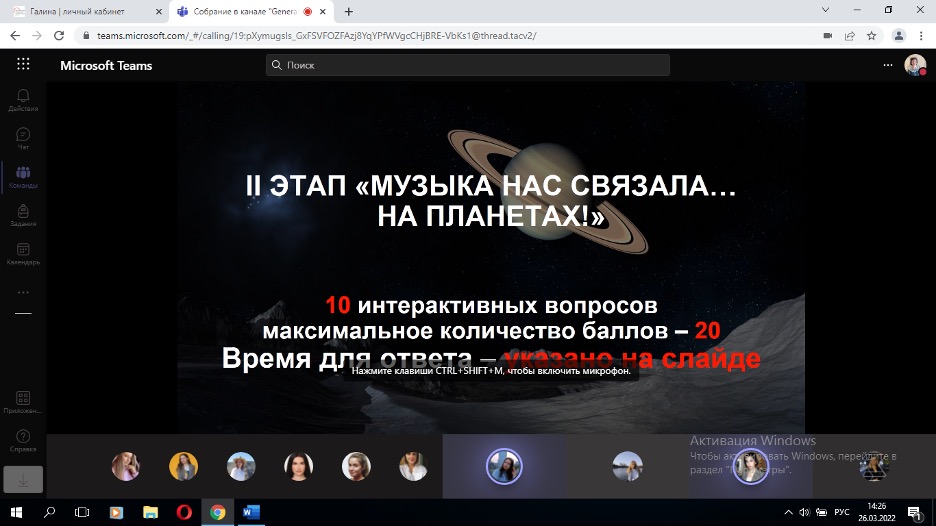Open the Calendar (Календарь) view
The image size is (936, 526).
23,254
